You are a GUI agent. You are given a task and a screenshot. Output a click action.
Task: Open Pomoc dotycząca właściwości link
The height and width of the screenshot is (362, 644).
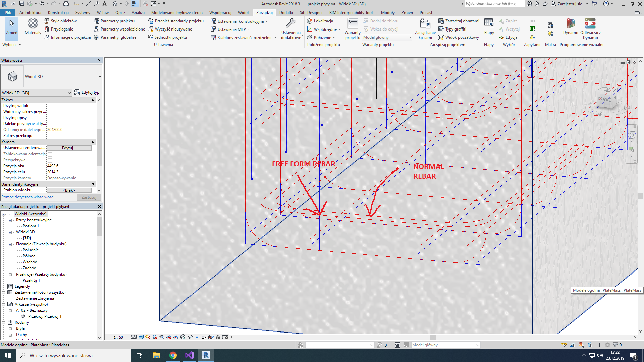(28, 197)
